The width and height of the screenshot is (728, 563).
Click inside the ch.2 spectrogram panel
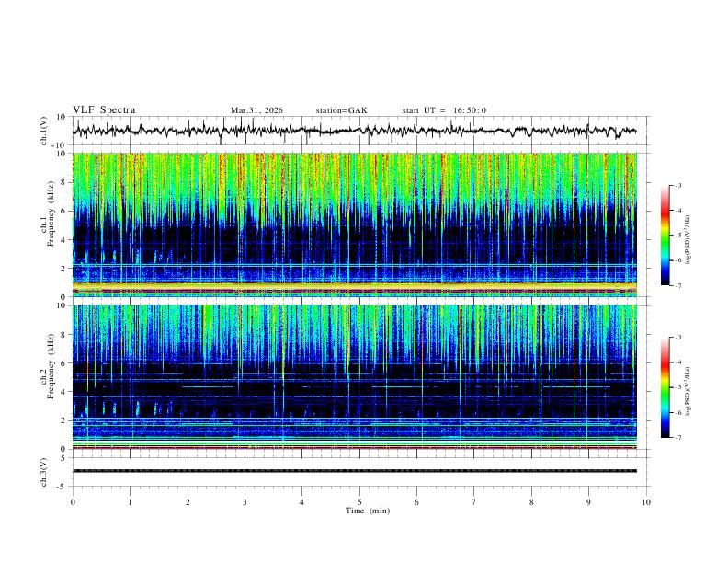click(355, 377)
